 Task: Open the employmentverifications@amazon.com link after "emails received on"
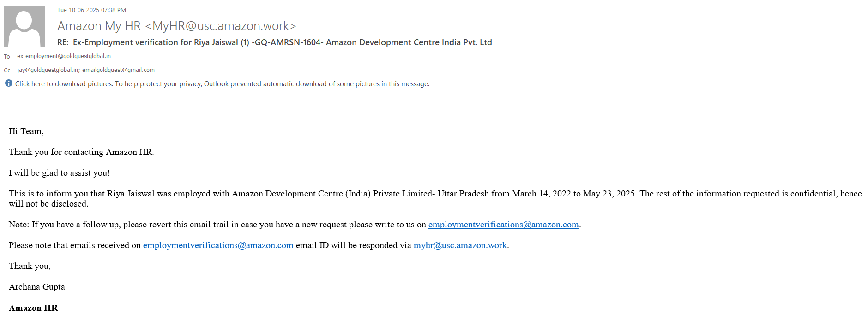pos(218,245)
